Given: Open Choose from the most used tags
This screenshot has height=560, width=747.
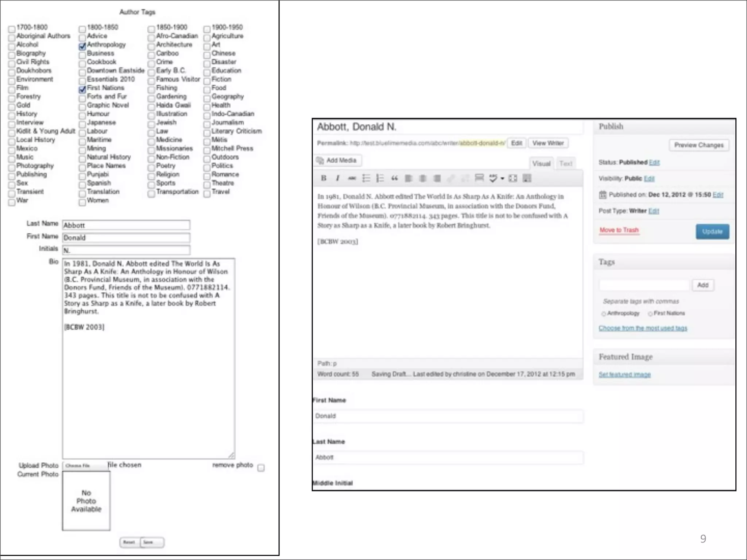Looking at the screenshot, I should [x=643, y=328].
